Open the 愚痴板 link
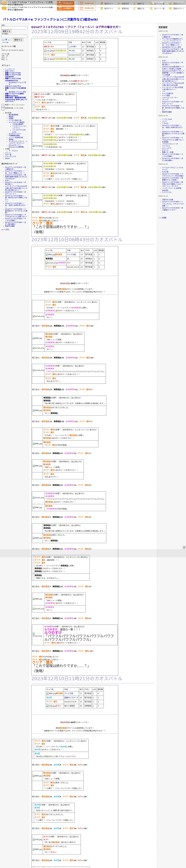 tap(11, 139)
